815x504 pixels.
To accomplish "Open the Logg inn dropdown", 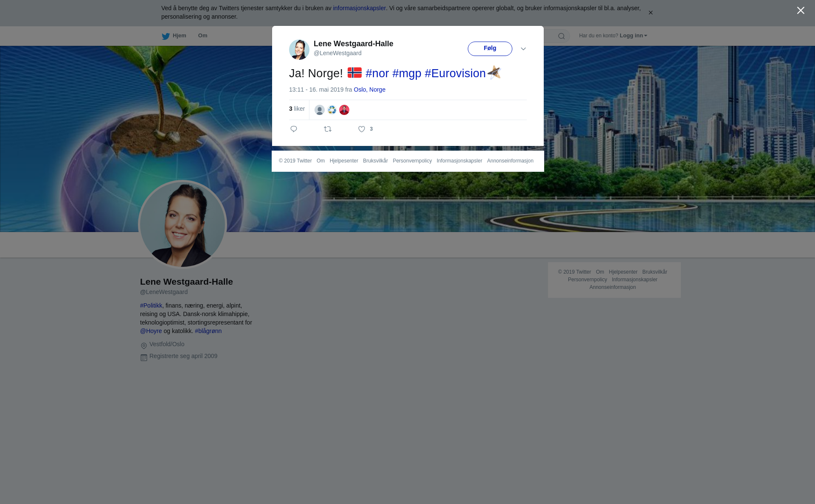I will [633, 36].
